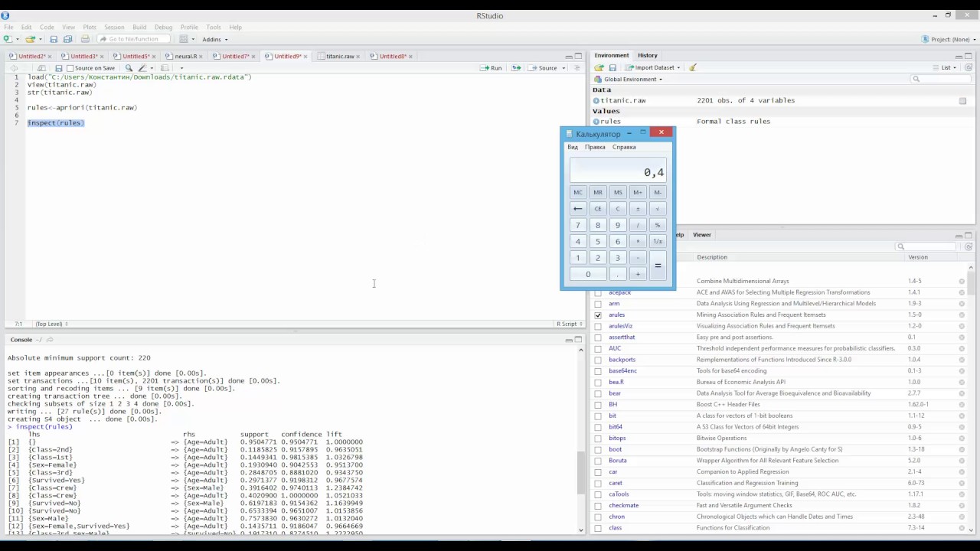Open the Tools menu
The image size is (980, 551).
(x=213, y=27)
